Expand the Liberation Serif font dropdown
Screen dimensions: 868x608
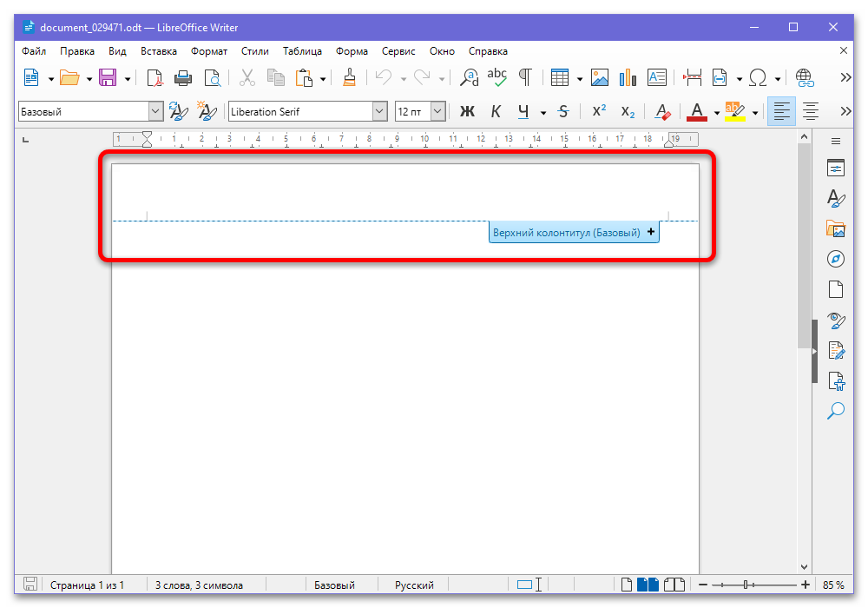(379, 112)
